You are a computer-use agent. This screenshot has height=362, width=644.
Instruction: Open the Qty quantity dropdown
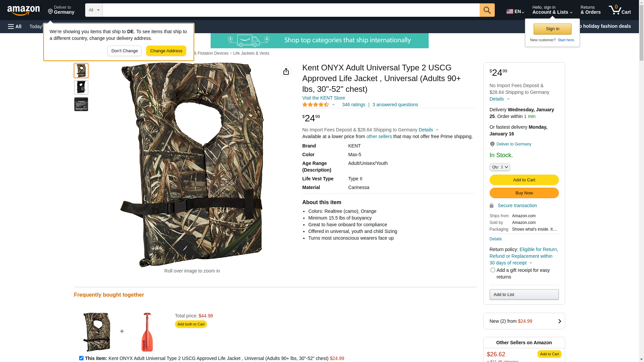(x=500, y=167)
